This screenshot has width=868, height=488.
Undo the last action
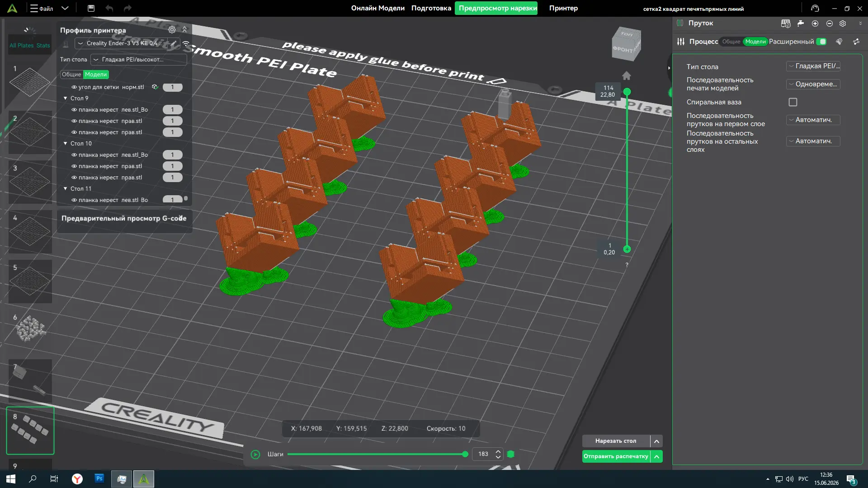click(109, 8)
